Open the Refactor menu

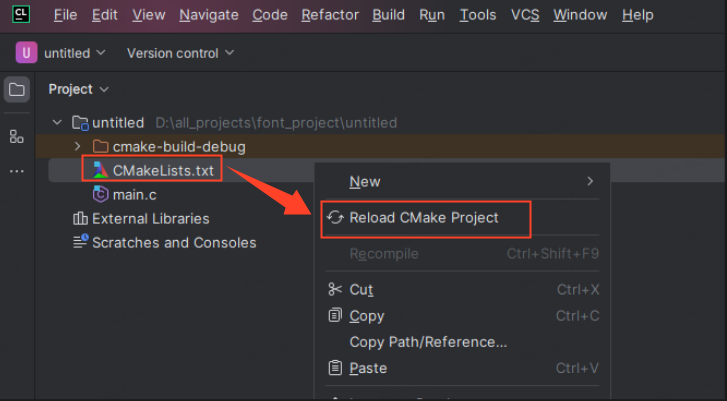[330, 15]
